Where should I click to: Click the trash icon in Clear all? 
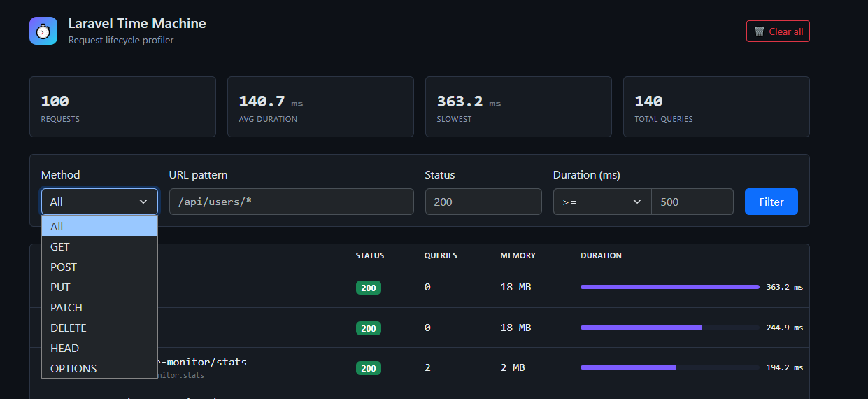coord(760,31)
